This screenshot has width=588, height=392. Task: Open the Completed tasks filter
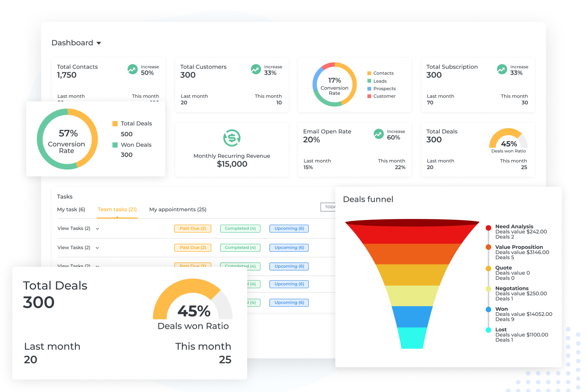[240, 228]
